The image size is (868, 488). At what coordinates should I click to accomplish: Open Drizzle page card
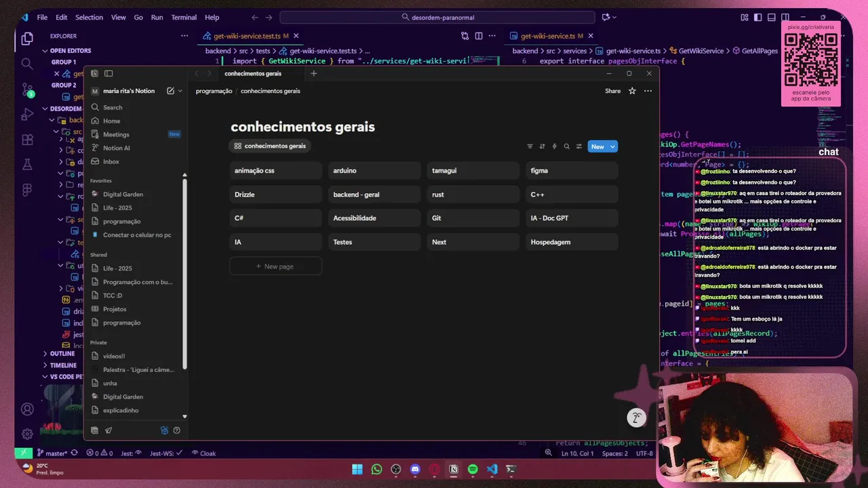point(275,195)
